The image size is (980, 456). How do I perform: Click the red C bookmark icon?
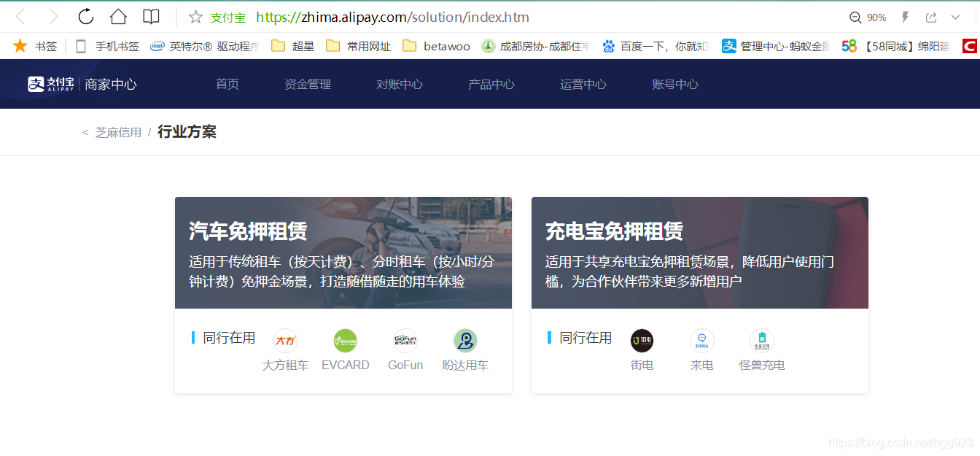coord(969,46)
